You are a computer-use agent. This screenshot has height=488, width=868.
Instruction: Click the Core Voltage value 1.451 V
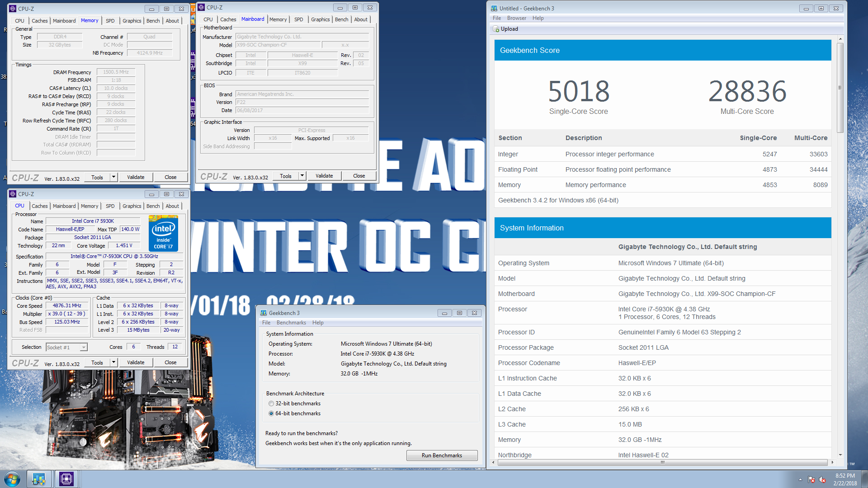[x=124, y=246]
